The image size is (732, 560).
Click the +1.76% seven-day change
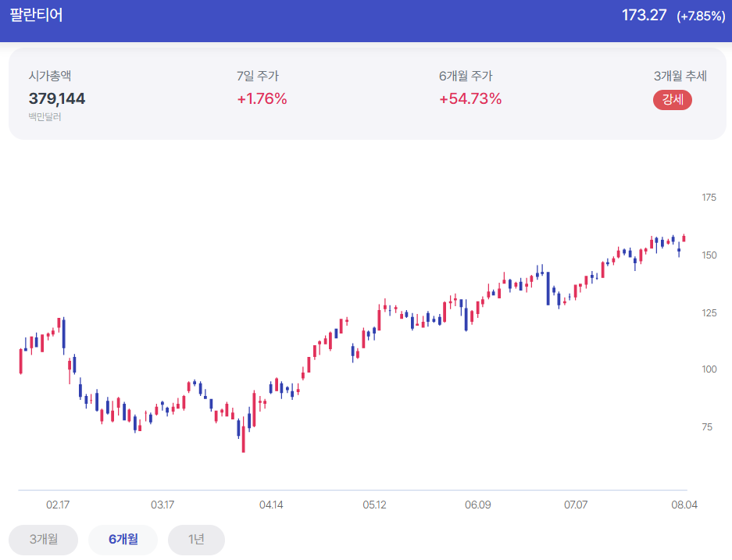pos(262,98)
